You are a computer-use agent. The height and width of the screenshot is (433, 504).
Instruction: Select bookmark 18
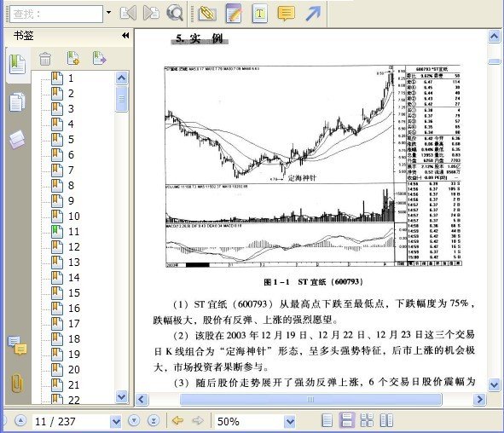tap(66, 339)
